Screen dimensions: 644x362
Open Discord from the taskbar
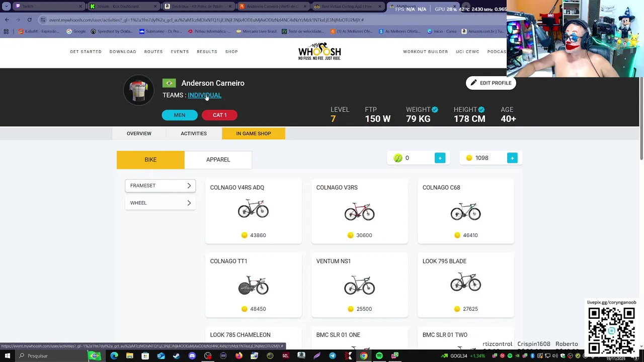click(192, 356)
